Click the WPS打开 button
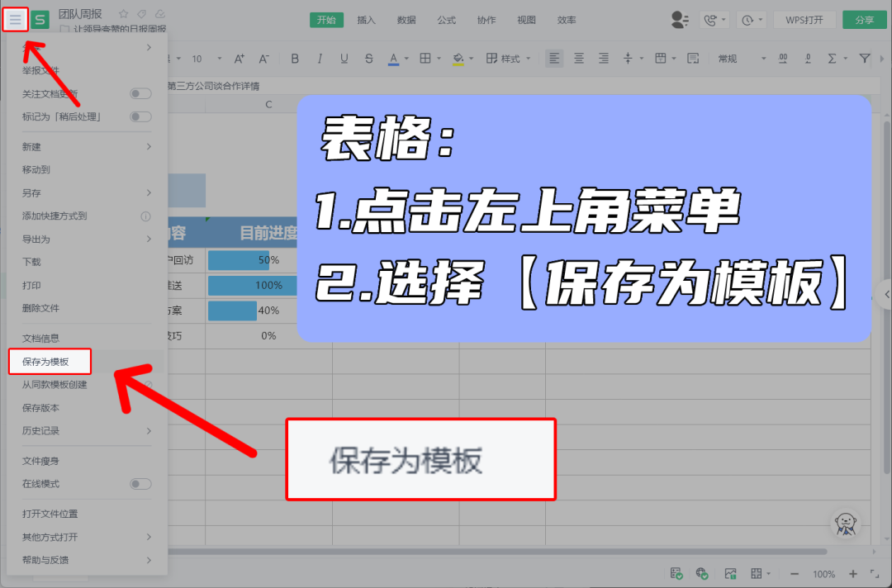Viewport: 892px width, 588px height. [805, 18]
